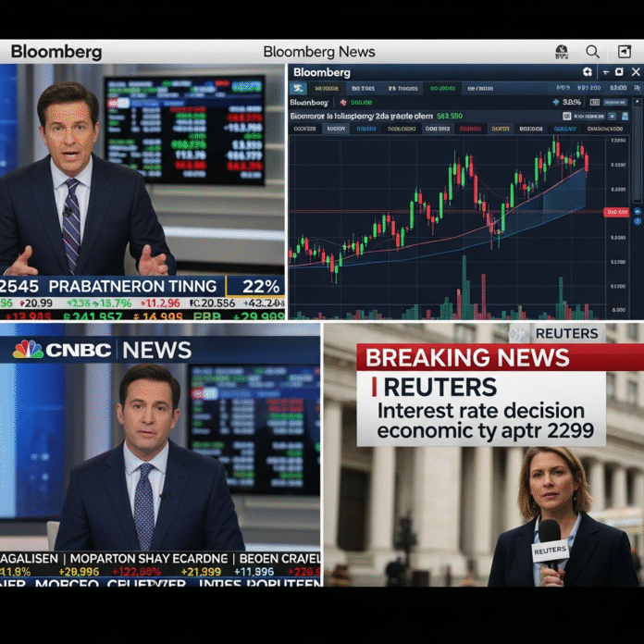Viewport: 644px width, 644px height.
Task: Open the CNBC News anchor video feed
Action: pyautogui.click(x=160, y=456)
